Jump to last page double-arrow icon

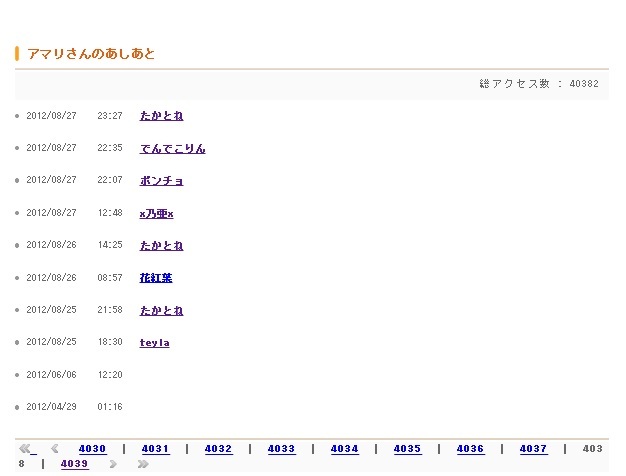(143, 464)
